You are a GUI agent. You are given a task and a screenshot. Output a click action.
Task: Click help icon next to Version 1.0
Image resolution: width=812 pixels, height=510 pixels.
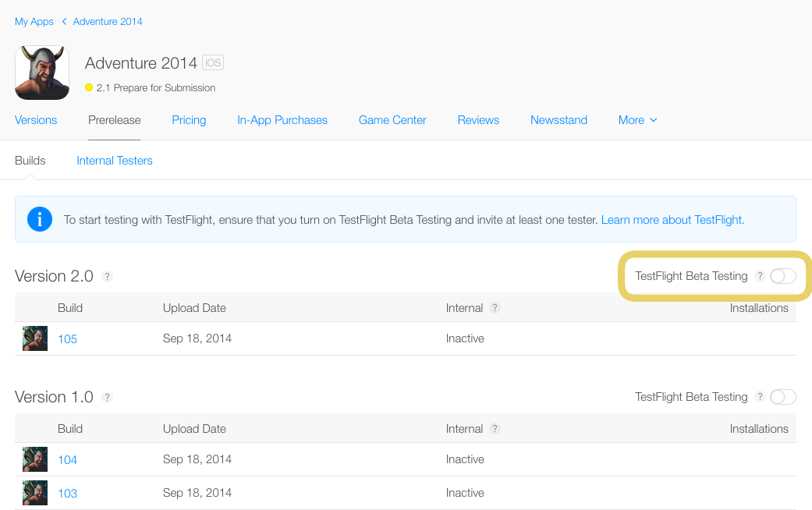[x=108, y=398]
